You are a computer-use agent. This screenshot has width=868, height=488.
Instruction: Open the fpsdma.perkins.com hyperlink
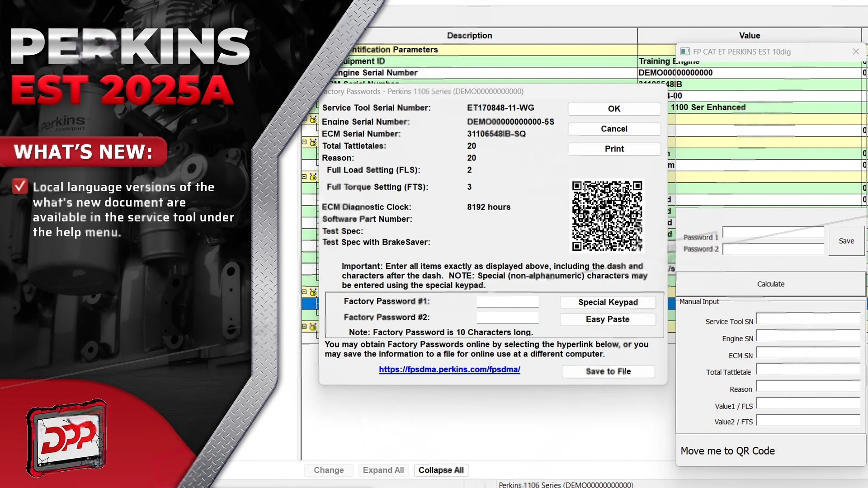[449, 370]
